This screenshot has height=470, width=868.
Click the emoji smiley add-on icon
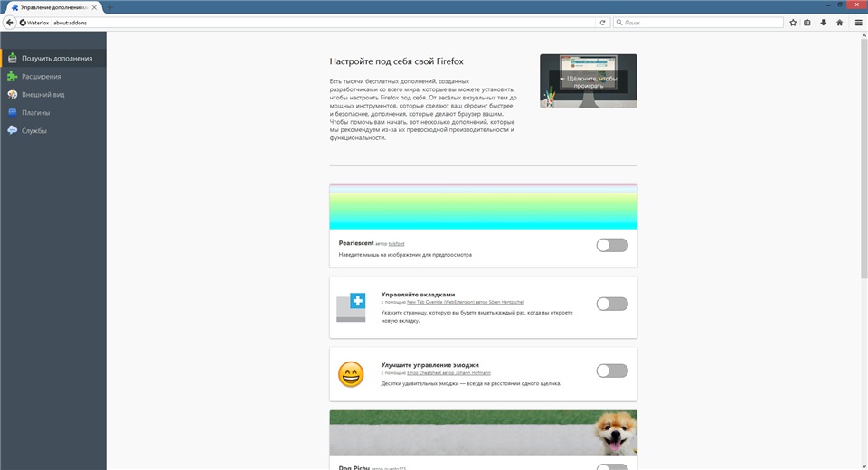click(x=351, y=374)
